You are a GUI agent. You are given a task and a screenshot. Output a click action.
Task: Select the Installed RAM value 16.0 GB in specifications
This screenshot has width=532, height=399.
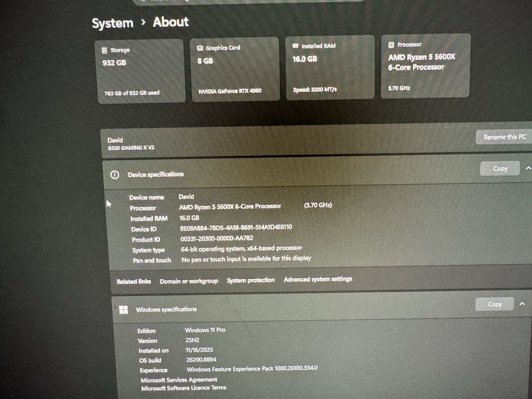189,218
